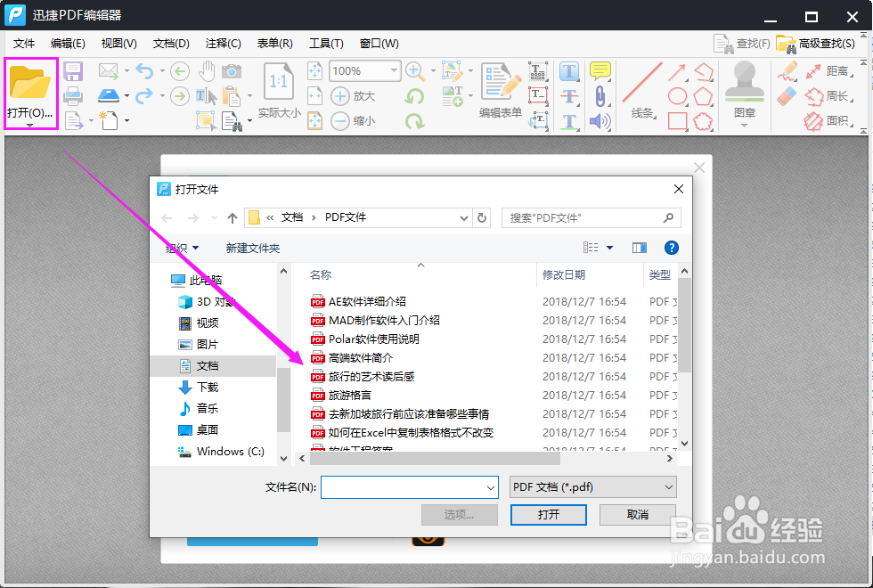Open the 视图(V) menu
Screen dimensions: 873x588
coord(119,44)
